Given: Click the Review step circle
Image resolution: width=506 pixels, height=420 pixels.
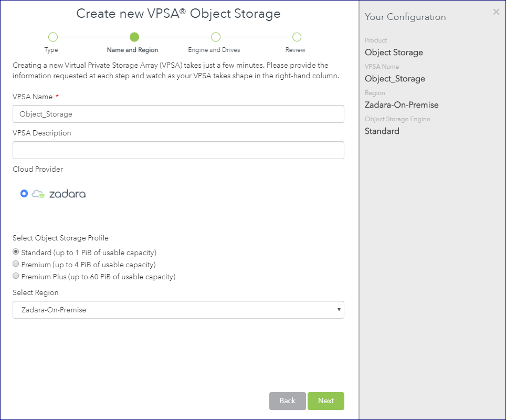Looking at the screenshot, I should [297, 37].
